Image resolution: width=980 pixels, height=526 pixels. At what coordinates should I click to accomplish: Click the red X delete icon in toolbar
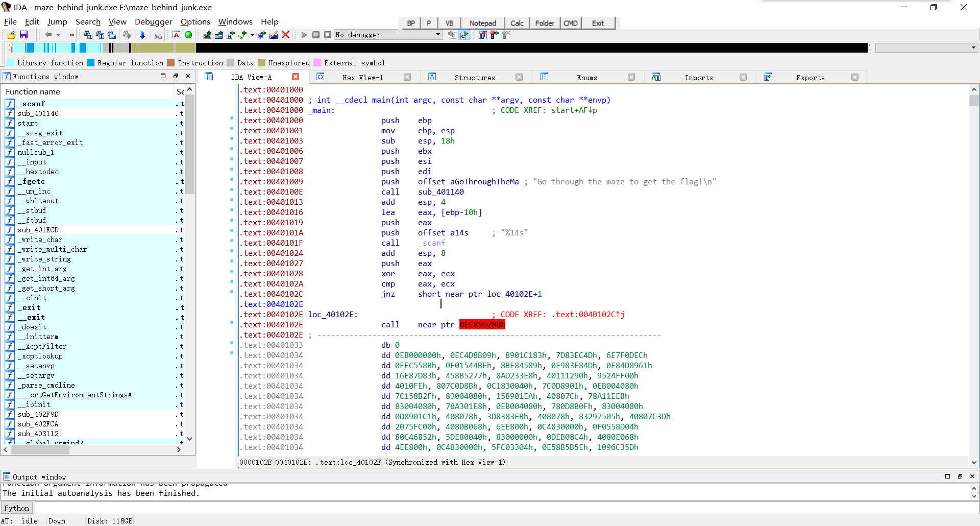[286, 35]
